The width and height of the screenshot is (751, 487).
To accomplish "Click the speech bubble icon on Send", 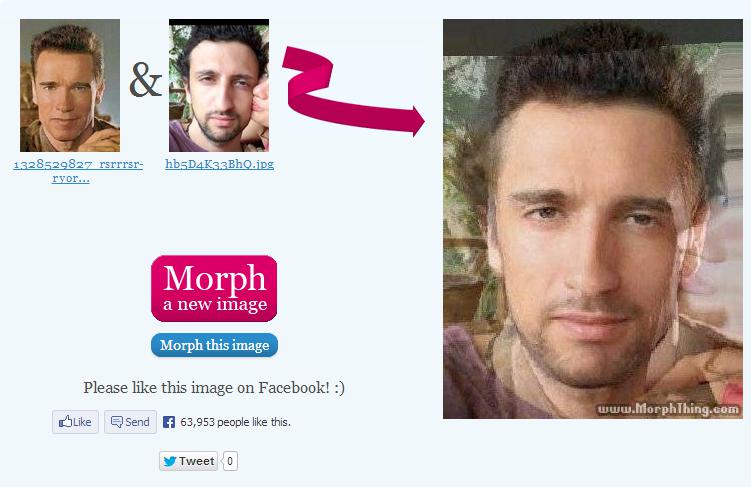I will [117, 422].
